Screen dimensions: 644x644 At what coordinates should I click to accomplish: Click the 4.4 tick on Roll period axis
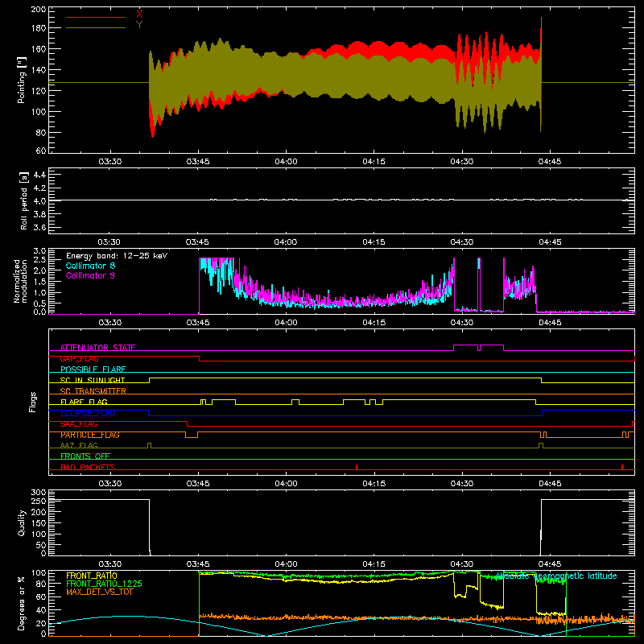click(x=39, y=175)
